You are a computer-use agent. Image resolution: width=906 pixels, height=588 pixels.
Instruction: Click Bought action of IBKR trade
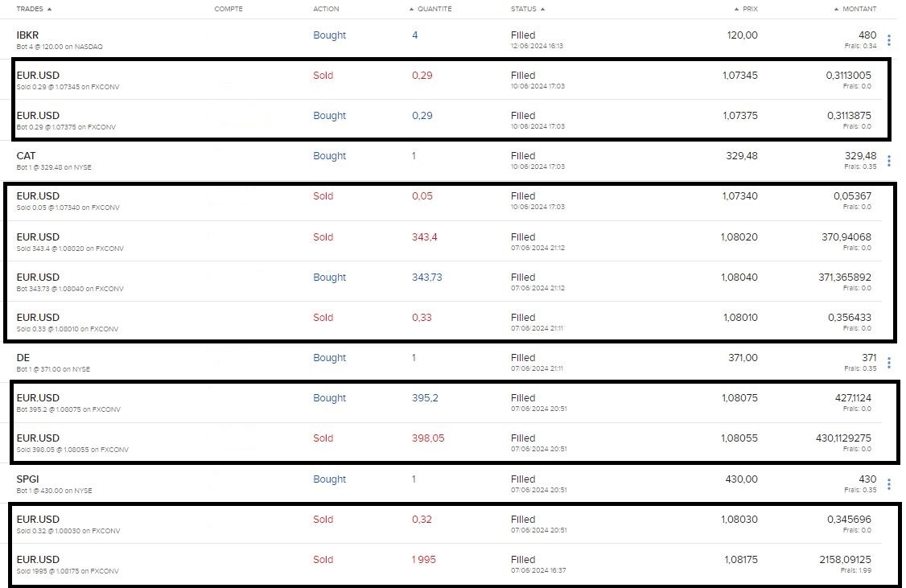(329, 35)
